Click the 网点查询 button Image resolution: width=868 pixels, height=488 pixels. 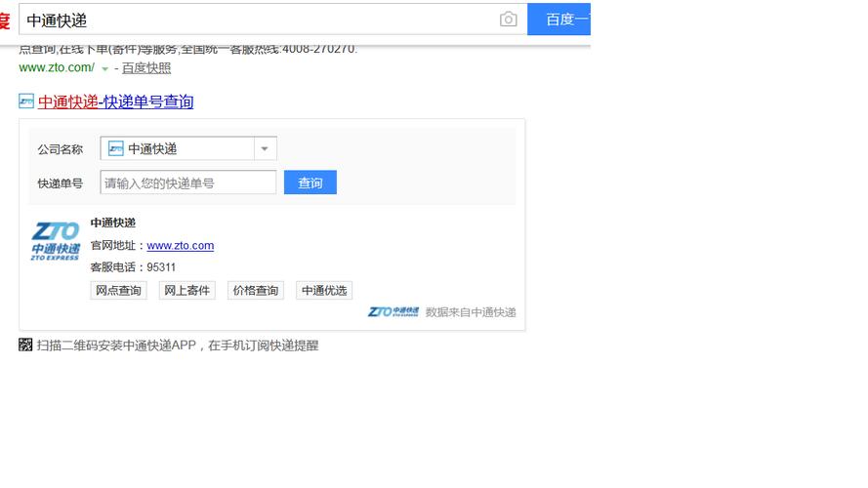click(x=118, y=291)
